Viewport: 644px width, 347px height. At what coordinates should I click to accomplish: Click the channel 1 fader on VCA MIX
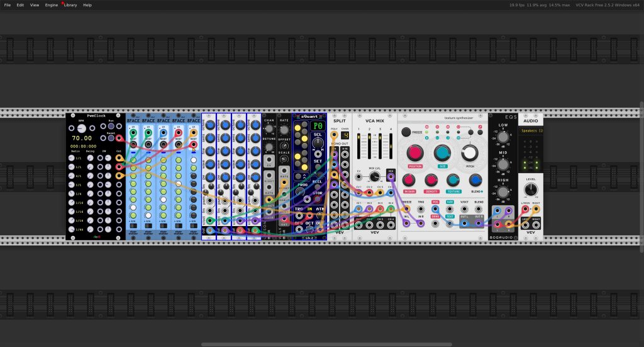[358, 146]
